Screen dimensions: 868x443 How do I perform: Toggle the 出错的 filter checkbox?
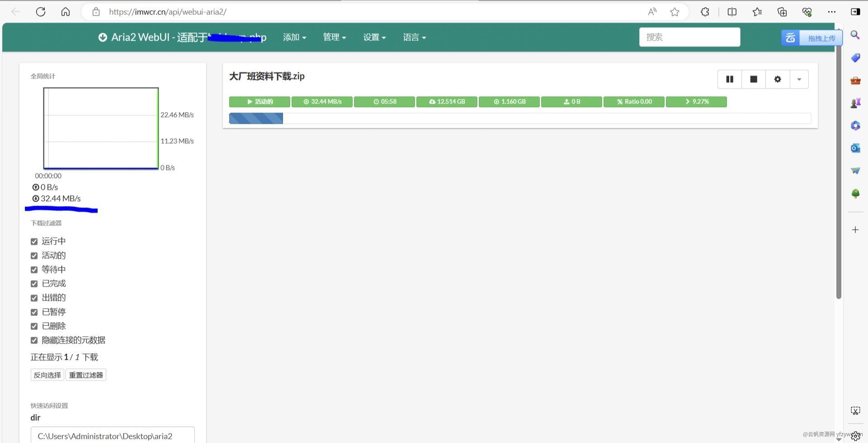[x=34, y=298]
